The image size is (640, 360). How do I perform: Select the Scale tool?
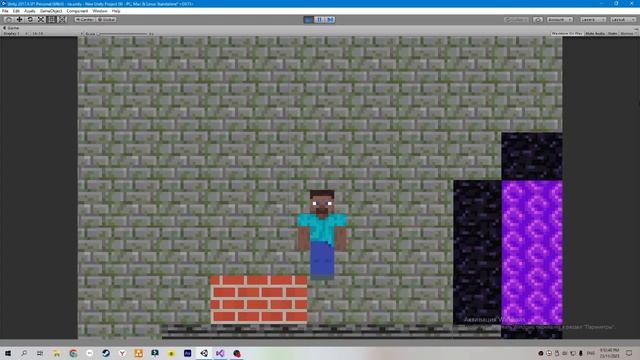pos(41,20)
